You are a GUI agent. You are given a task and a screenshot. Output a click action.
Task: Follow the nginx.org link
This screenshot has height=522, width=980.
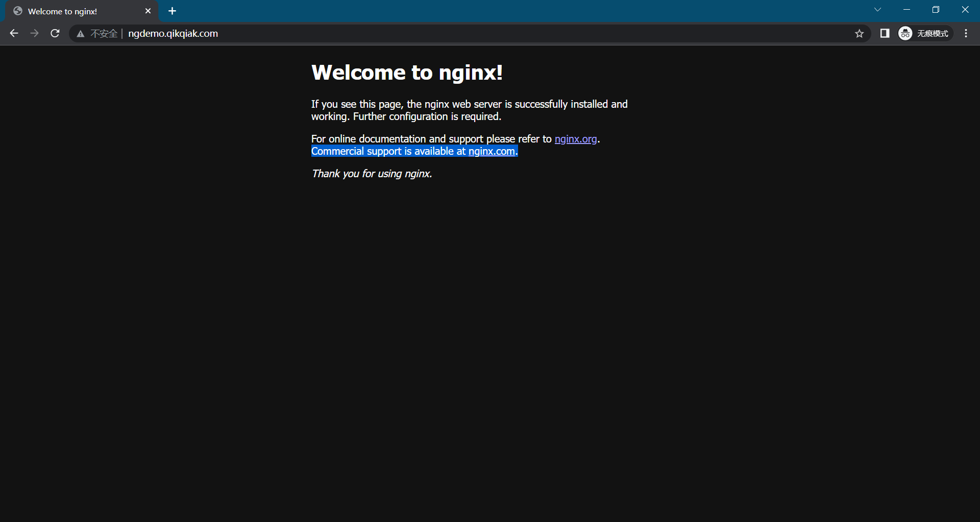click(576, 139)
